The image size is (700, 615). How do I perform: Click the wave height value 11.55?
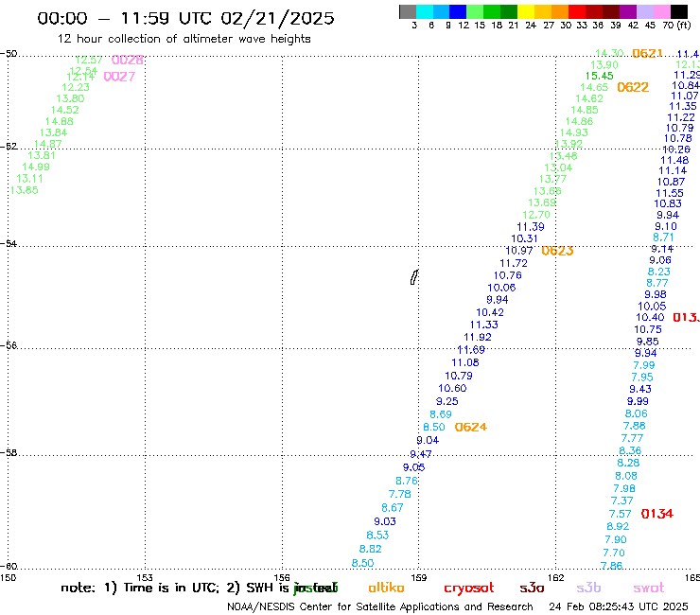point(669,193)
